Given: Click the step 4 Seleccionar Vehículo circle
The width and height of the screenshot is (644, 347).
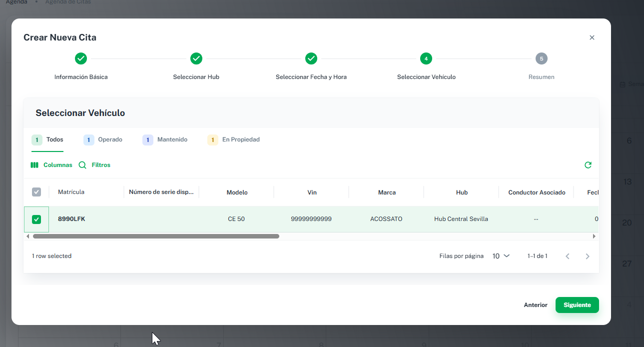Looking at the screenshot, I should [x=426, y=58].
